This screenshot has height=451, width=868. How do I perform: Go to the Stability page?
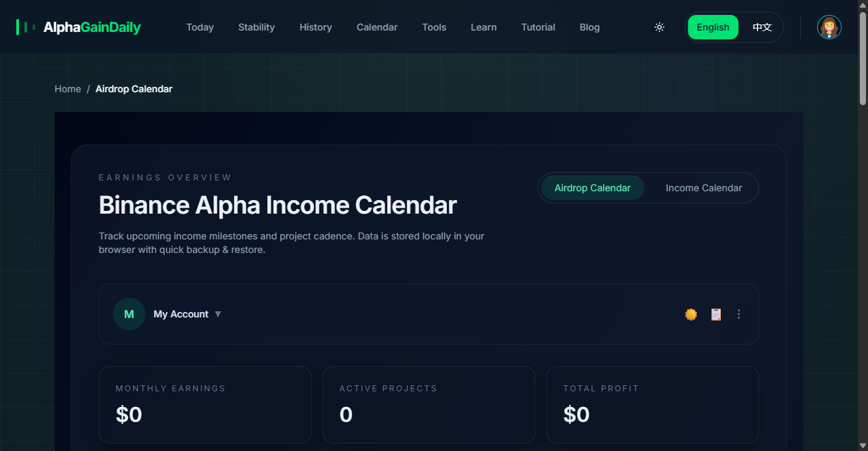tap(256, 27)
